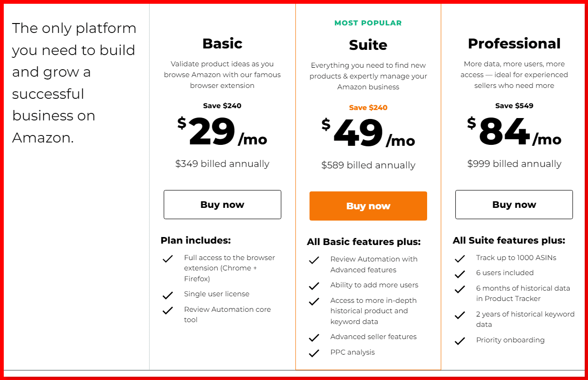Screen dimensions: 588x380
Task: Click checkmark next to Review Automation core tool
Action: 167,311
